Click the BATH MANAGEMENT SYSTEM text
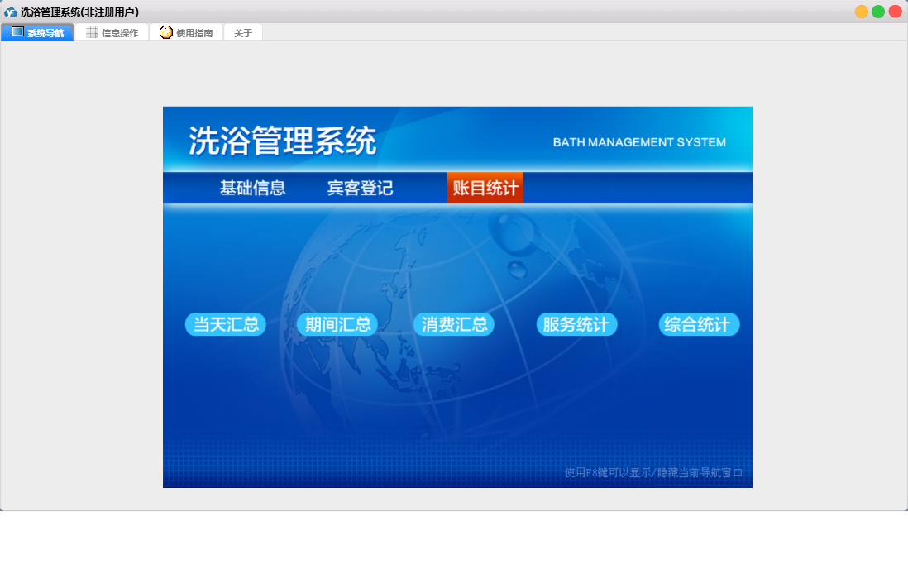The height and width of the screenshot is (588, 908). pyautogui.click(x=639, y=142)
